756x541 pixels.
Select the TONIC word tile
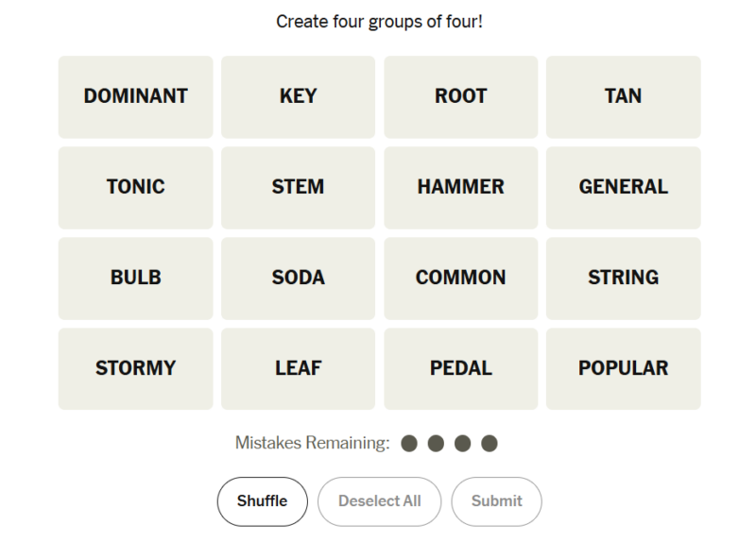tap(135, 187)
